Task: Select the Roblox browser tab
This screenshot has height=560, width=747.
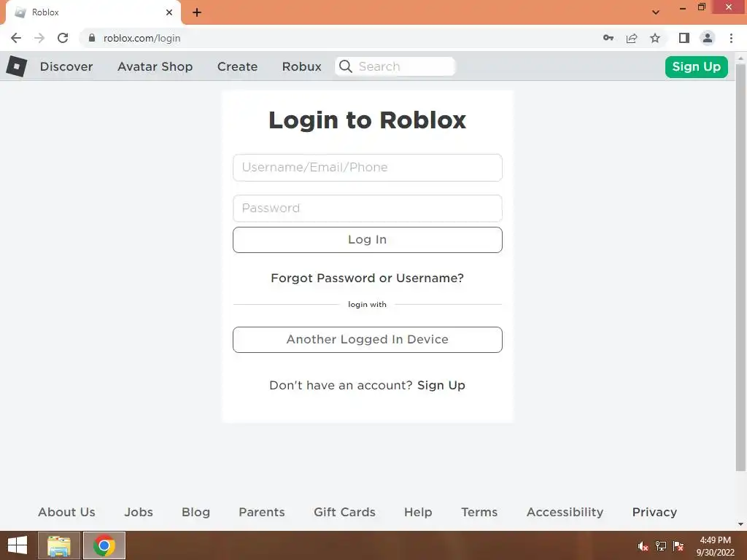Action: (93, 12)
